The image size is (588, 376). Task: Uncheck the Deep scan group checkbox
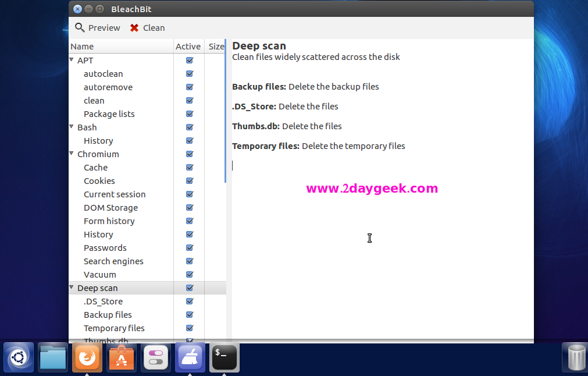(x=190, y=288)
